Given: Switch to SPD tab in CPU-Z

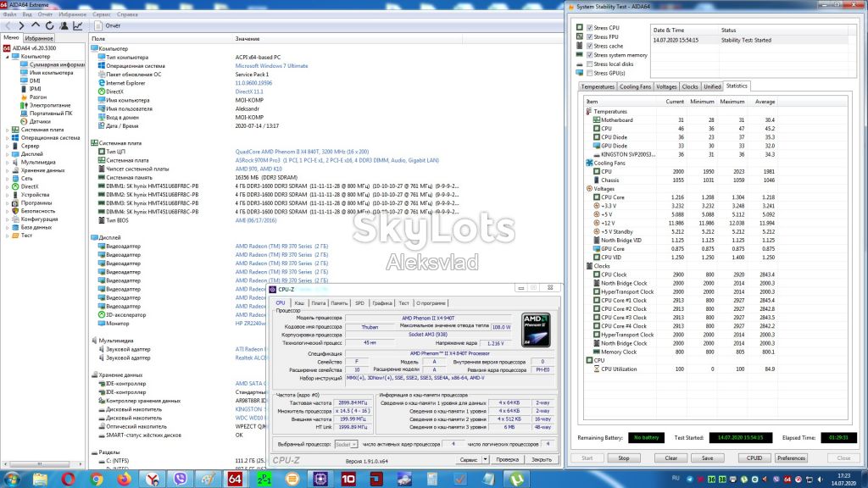Looking at the screenshot, I should (x=359, y=303).
